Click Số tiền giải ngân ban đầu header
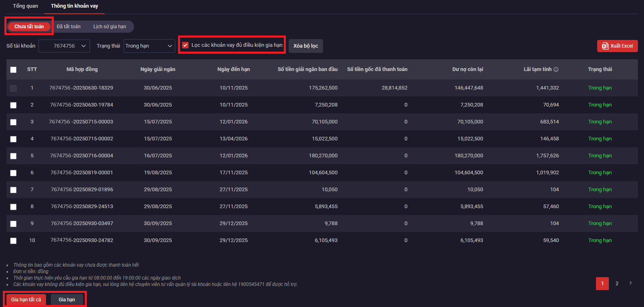The image size is (644, 307). click(x=308, y=69)
